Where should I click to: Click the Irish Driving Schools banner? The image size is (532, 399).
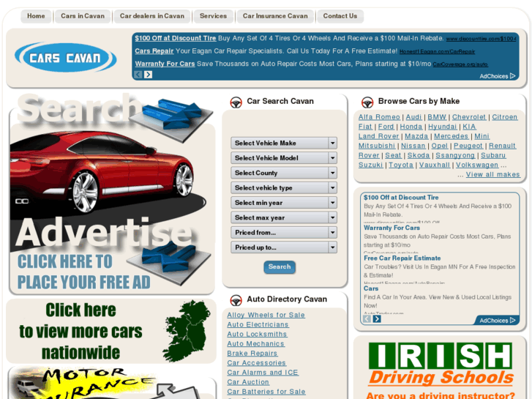(441, 370)
